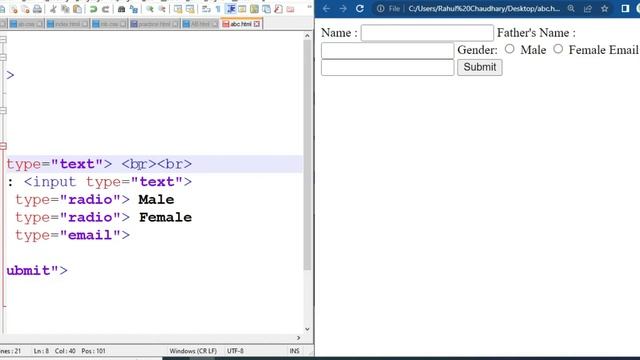Click the word Male in code editor
This screenshot has height=360, width=640.
coord(156,200)
